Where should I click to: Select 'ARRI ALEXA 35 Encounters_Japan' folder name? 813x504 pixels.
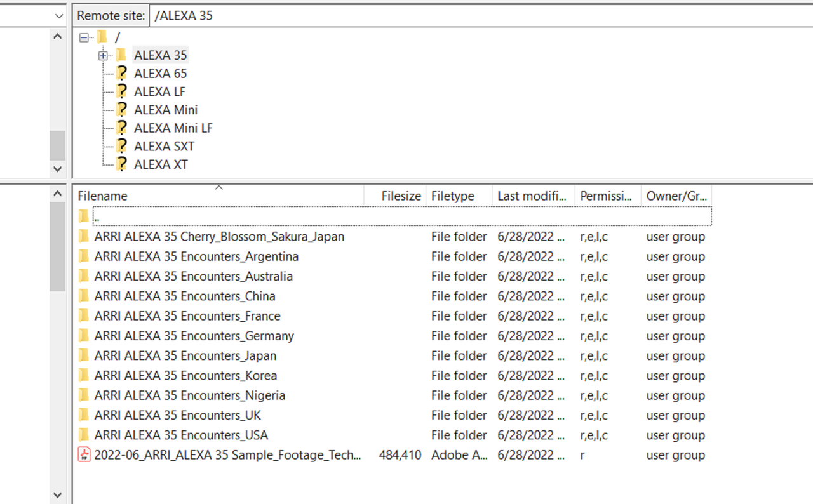point(185,355)
